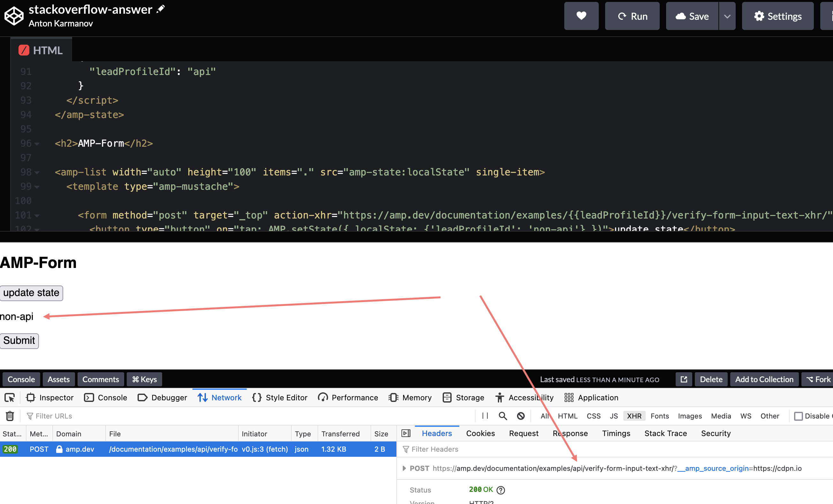Collapse the POST request headers entry
Image resolution: width=833 pixels, height=504 pixels.
404,469
